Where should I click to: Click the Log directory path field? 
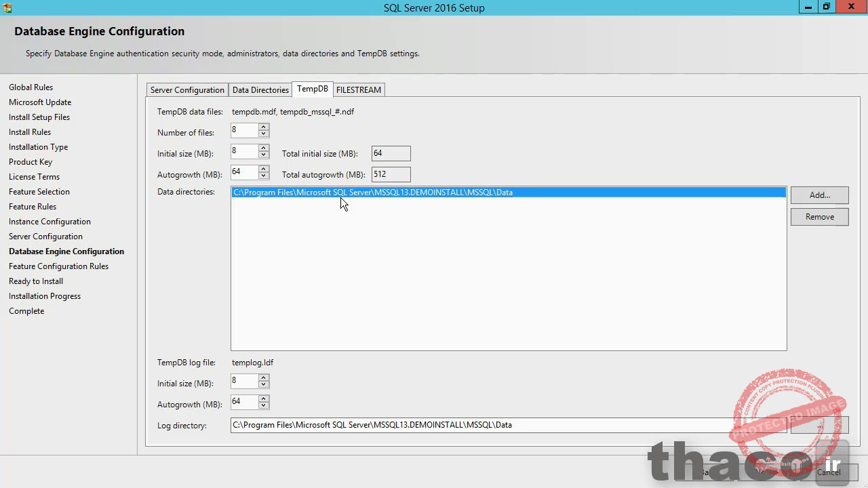[x=475, y=425]
